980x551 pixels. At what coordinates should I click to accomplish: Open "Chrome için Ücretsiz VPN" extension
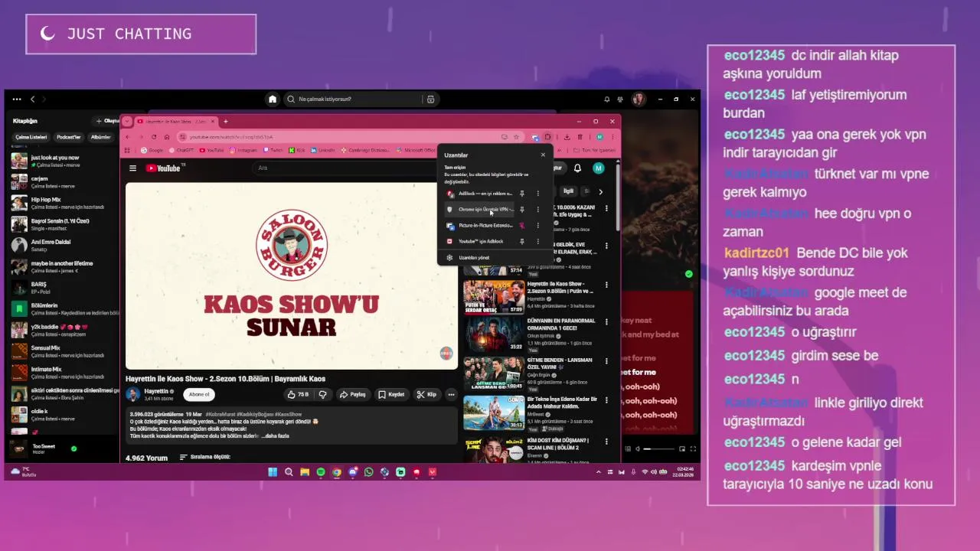[480, 209]
